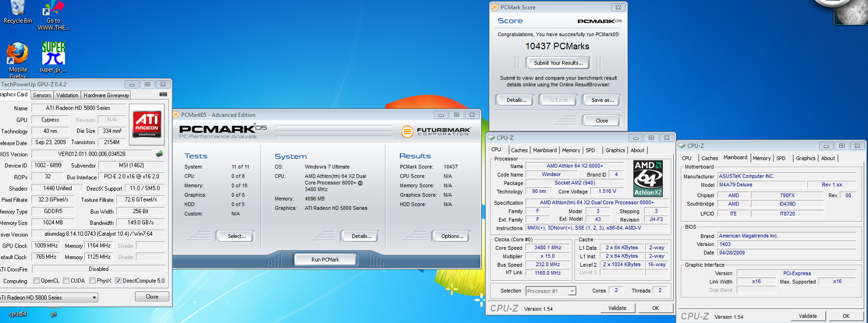Viewport: 868px width, 323px height.
Task: Click the ATI Radeon Graphics logo in GPU-Z
Action: (146, 124)
